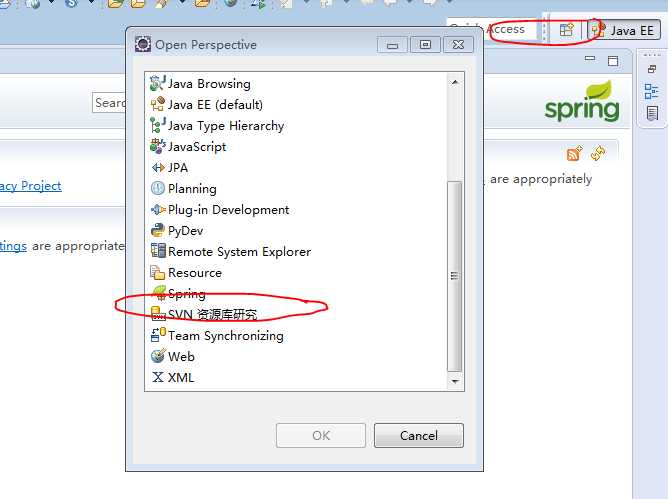Click the Planning clock icon
The width and height of the screenshot is (668, 499).
pyautogui.click(x=158, y=188)
